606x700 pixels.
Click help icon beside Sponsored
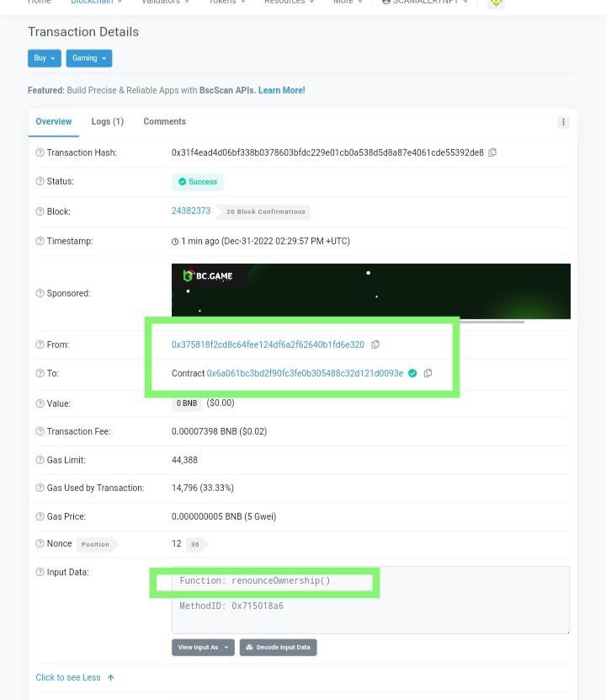coord(40,293)
